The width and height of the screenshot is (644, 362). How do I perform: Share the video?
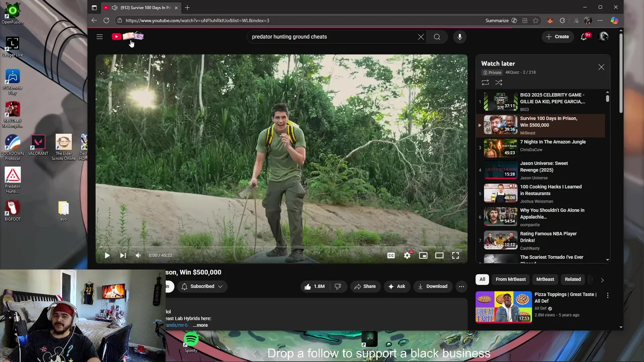pos(365,286)
